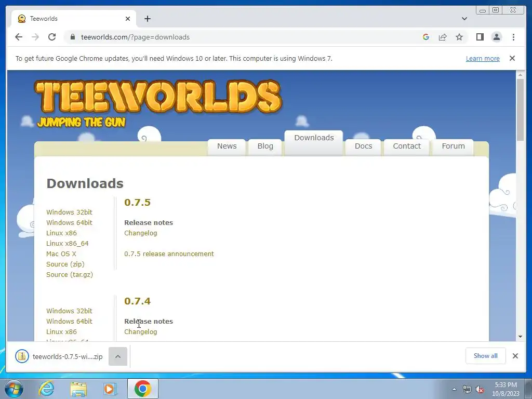Open the Blog tab

(265, 146)
